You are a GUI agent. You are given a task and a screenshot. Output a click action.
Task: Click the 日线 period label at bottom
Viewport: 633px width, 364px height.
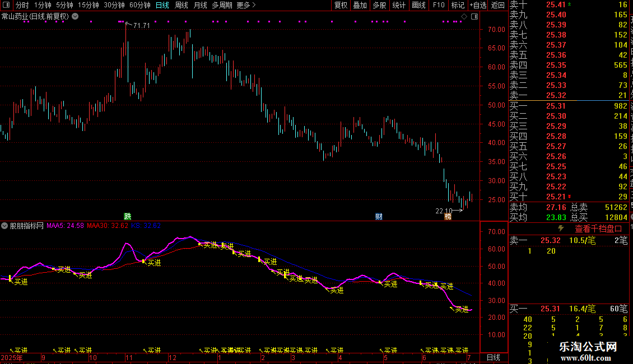(x=494, y=357)
